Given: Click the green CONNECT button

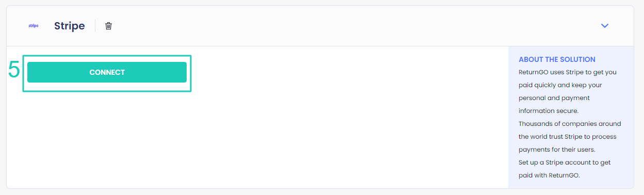Looking at the screenshot, I should (x=107, y=72).
